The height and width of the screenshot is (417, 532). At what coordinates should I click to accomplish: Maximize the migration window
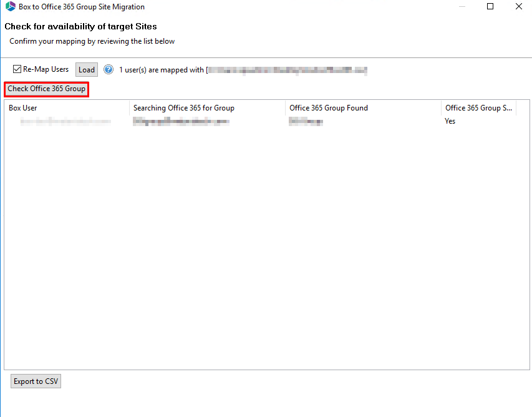click(x=490, y=6)
